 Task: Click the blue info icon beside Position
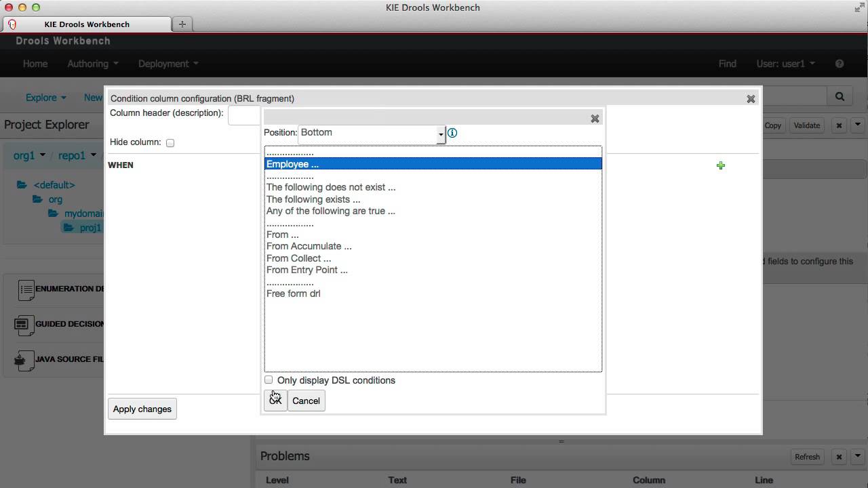pos(452,133)
